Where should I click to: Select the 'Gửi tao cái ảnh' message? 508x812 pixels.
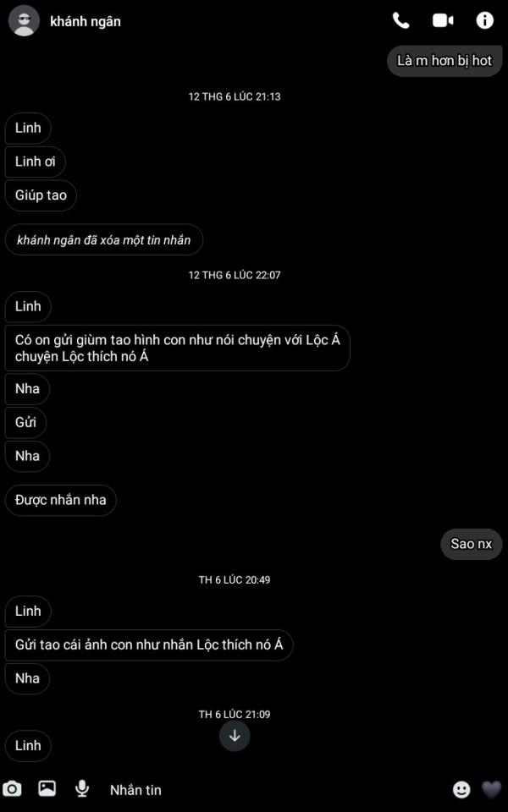(149, 645)
